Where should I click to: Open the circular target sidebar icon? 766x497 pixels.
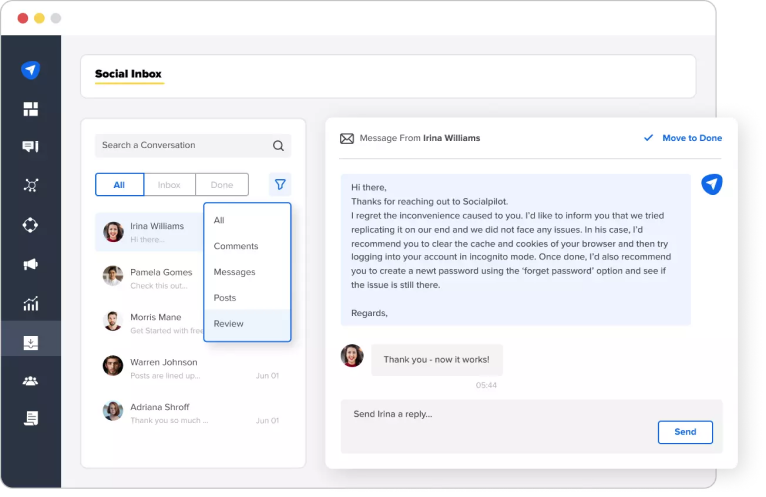click(30, 225)
